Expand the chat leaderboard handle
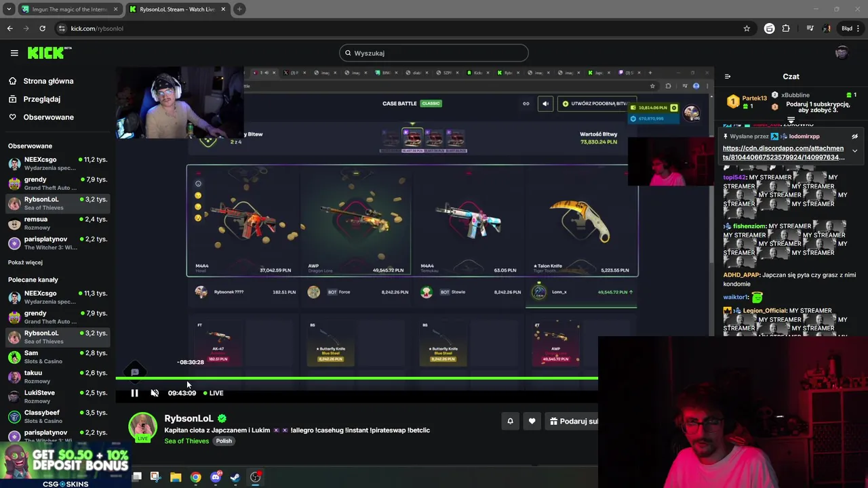Image resolution: width=868 pixels, height=488 pixels. (x=791, y=120)
